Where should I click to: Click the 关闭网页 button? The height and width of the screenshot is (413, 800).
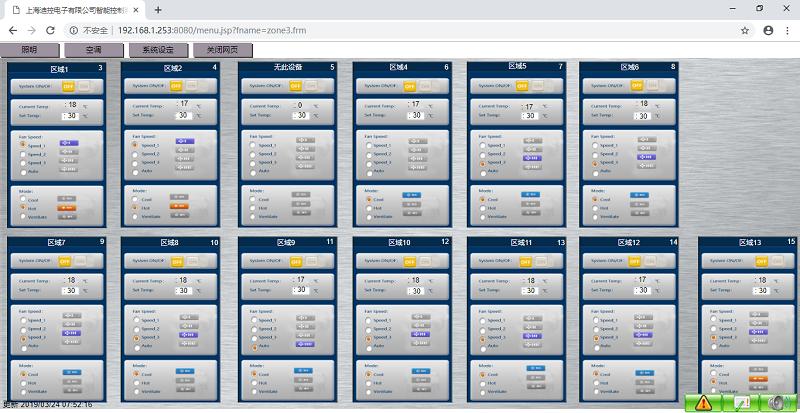(222, 49)
